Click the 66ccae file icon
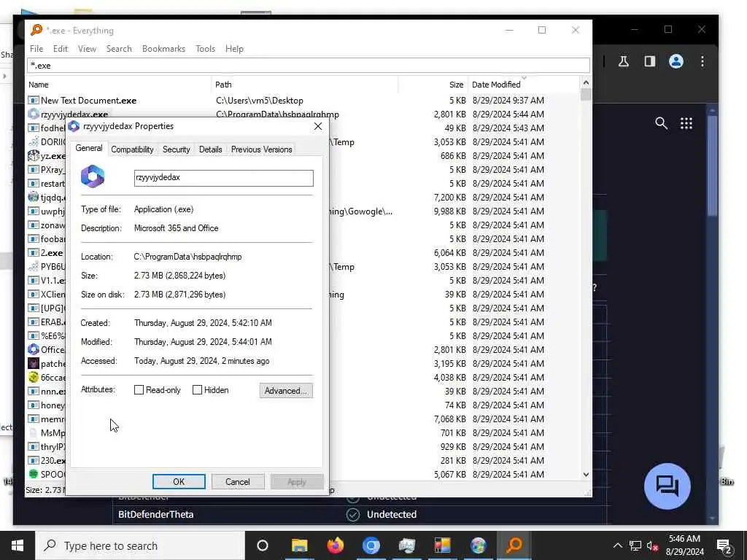Viewport: 747px width, 560px height. pyautogui.click(x=34, y=377)
